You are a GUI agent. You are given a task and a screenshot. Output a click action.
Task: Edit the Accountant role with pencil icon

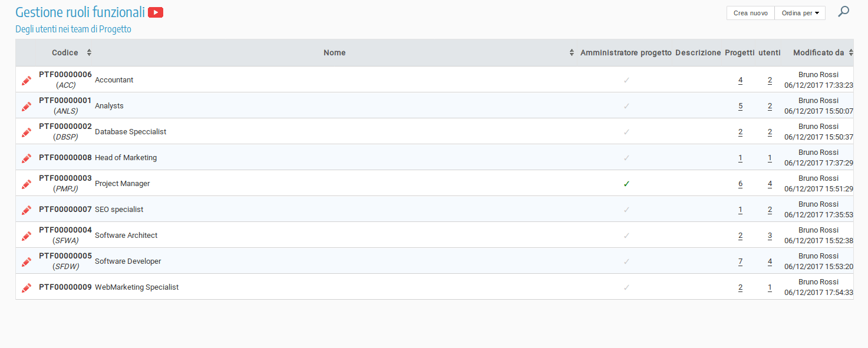click(x=26, y=81)
